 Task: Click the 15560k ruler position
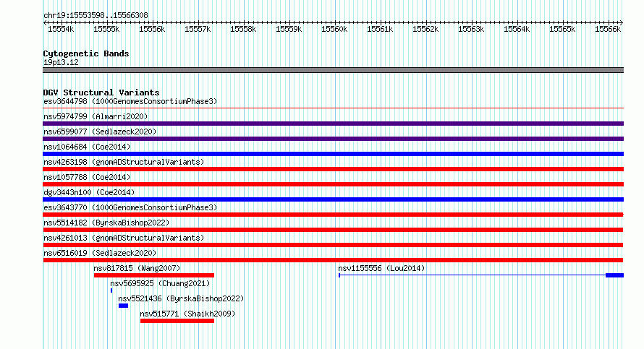click(x=334, y=29)
